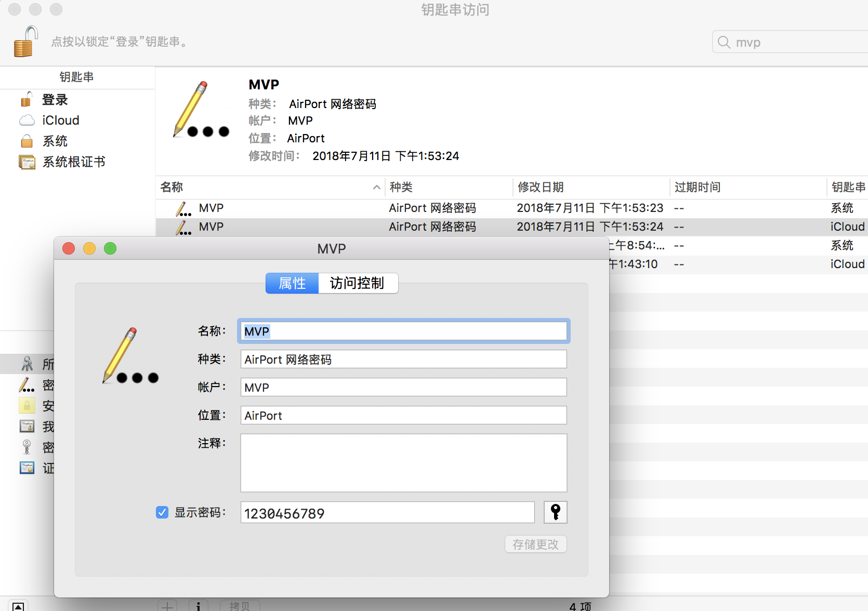
Task: Click the 系统 lock icon in sidebar
Action: pos(27,141)
